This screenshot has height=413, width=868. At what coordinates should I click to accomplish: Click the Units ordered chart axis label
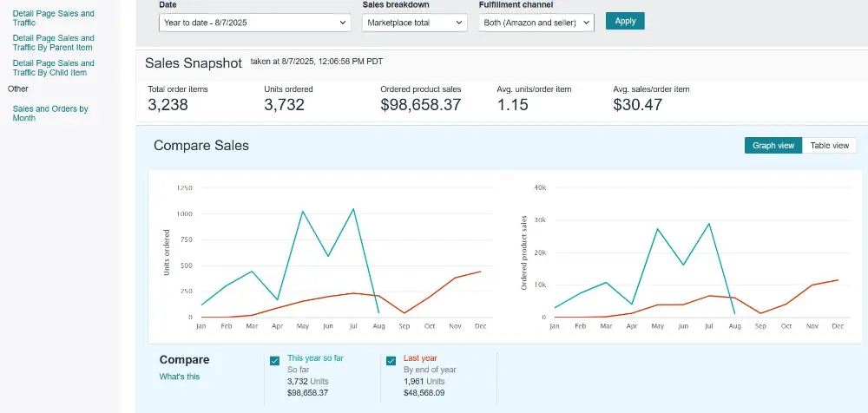pos(167,252)
